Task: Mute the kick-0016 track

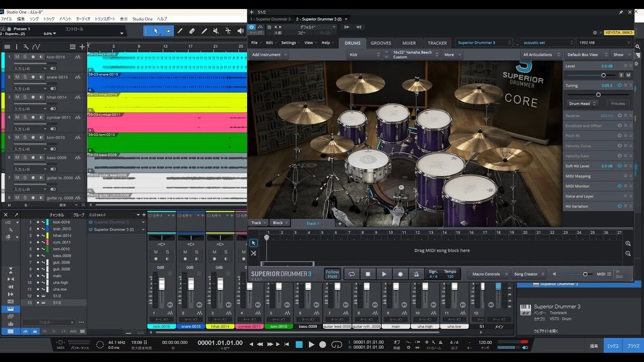Action: 17,56
